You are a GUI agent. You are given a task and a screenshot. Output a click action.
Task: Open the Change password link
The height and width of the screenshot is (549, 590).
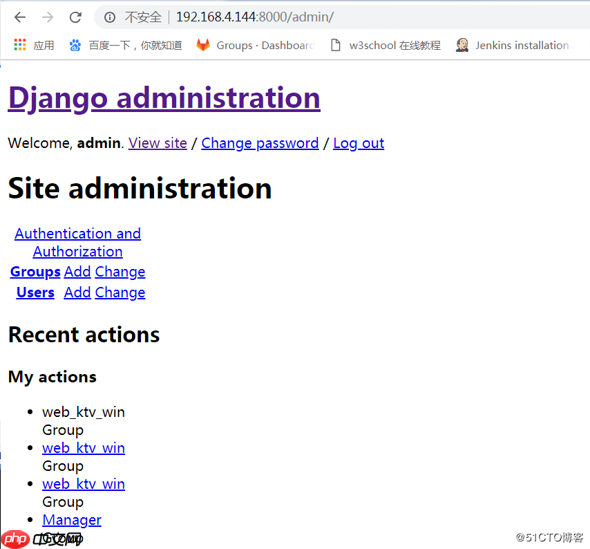coord(260,143)
